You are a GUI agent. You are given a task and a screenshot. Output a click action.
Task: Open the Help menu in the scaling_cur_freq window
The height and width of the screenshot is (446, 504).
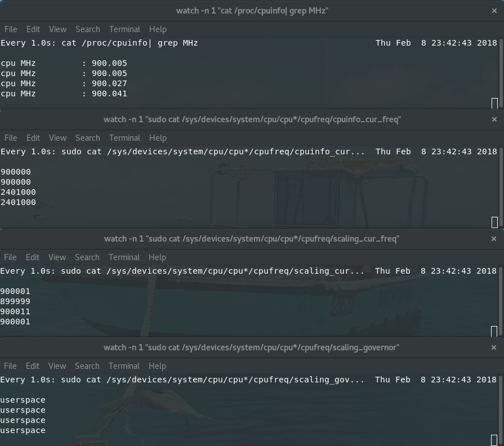point(158,257)
